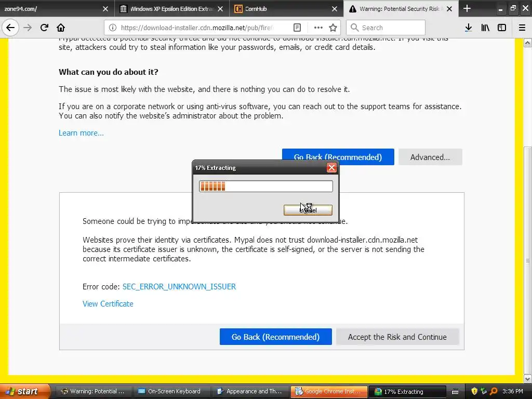This screenshot has height=399, width=532.
Task: Click the page scroll up arrow
Action: (528, 43)
